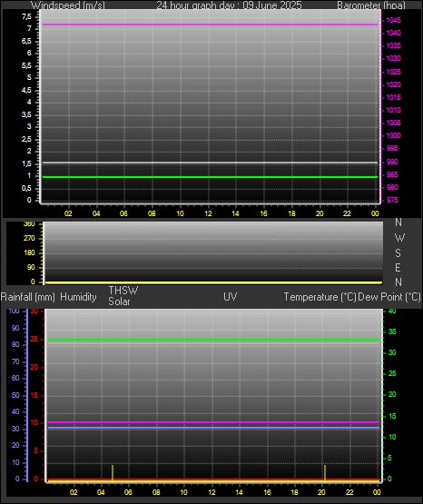Select the gray line in the windspeed chart
Viewport: 423px width, 504px height.
coord(210,163)
